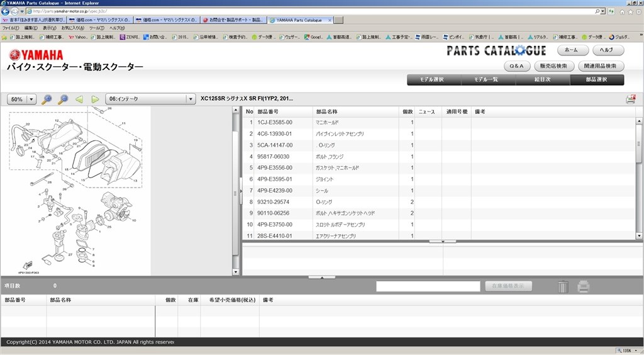This screenshot has height=355, width=644.
Task: Open the 06:インテーク section dropdown
Action: click(x=150, y=99)
